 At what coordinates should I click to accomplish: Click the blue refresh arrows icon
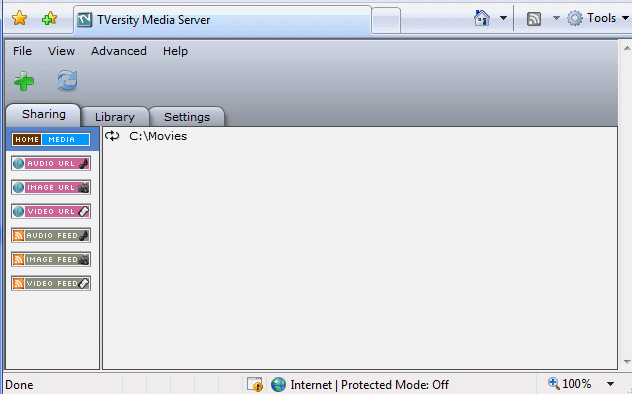(x=67, y=80)
